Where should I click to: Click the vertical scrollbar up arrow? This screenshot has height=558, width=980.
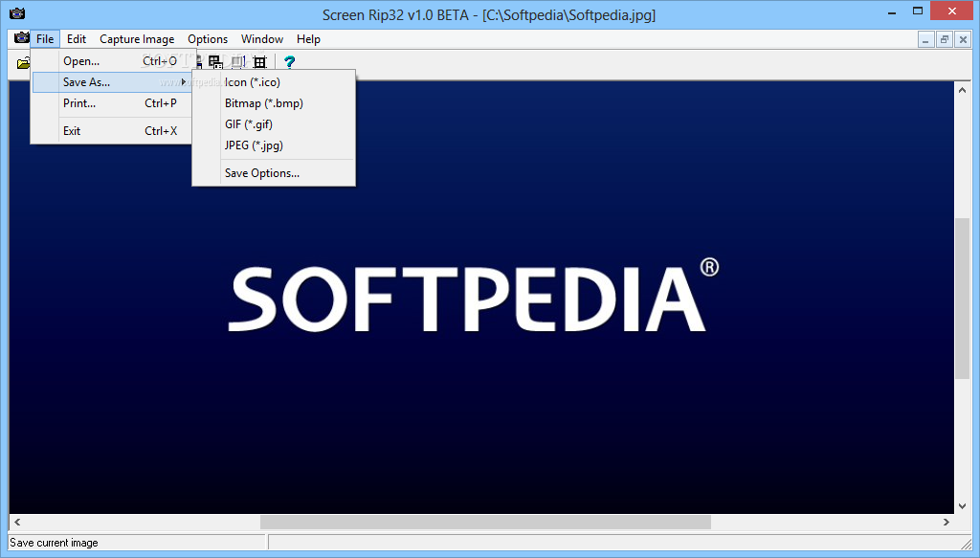[963, 90]
